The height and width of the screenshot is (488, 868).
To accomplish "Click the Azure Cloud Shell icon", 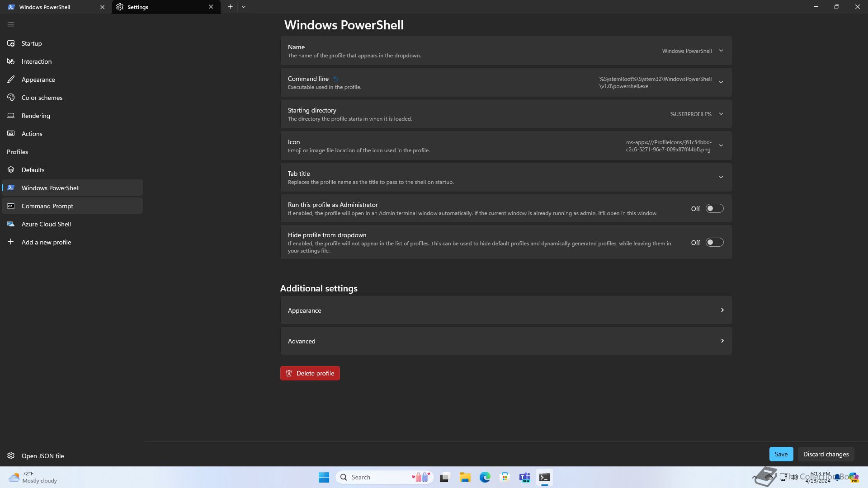I will tap(11, 224).
